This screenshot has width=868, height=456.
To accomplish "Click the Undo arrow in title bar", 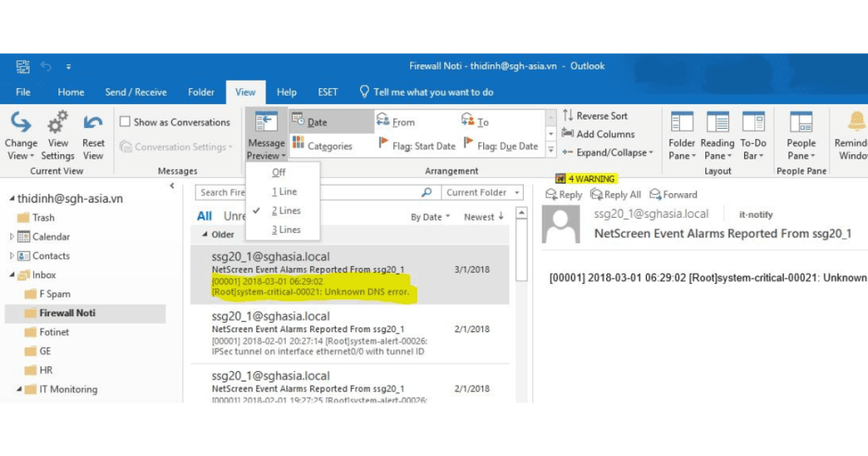I will pos(46,66).
